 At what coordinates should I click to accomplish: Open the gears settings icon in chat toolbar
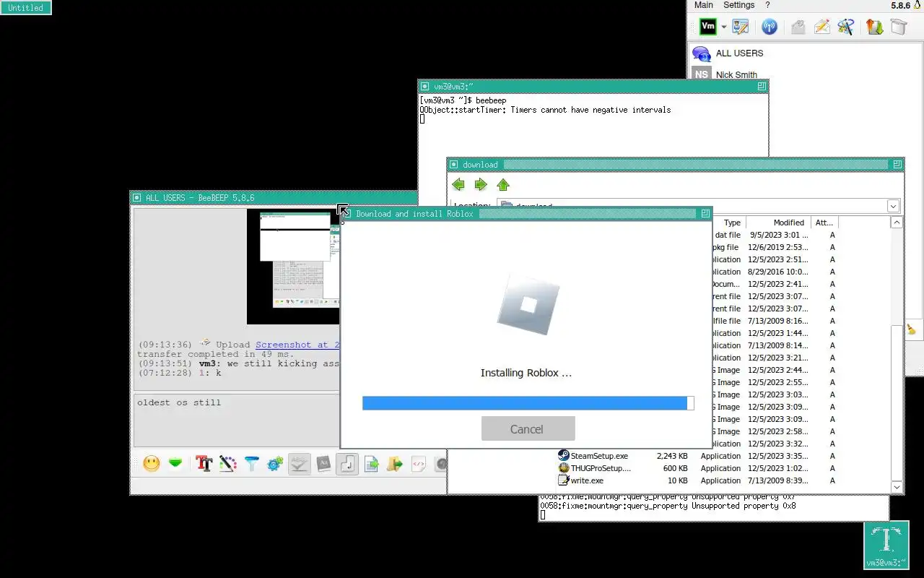click(x=275, y=464)
